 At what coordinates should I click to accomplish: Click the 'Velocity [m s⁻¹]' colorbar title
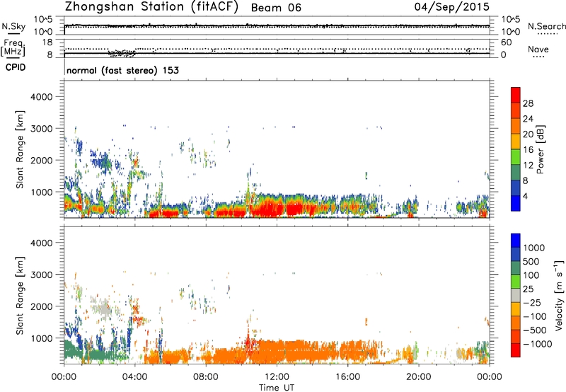[559, 295]
